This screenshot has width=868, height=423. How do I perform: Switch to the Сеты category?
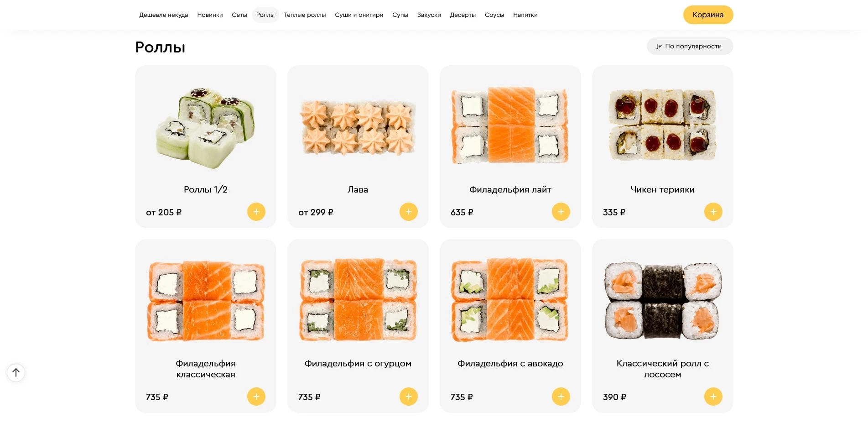coord(239,15)
